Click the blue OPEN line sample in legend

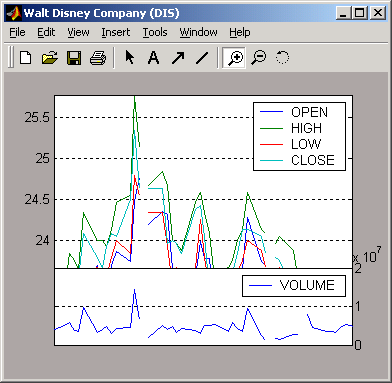coord(271,112)
